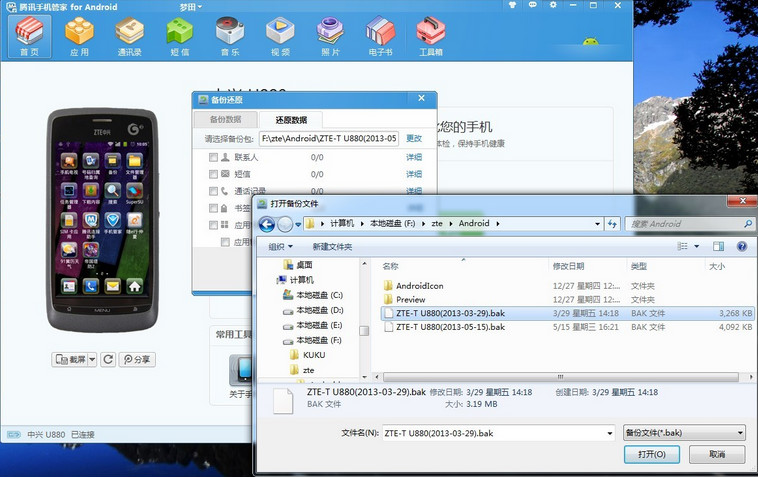Open the 首页 home icon in toolbar
Viewport: 758px width, 477px height.
click(29, 37)
